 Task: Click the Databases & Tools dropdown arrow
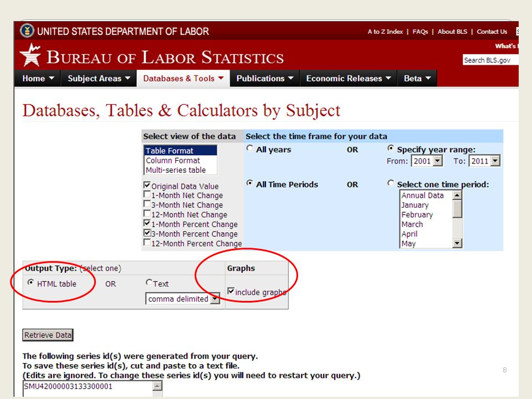click(221, 78)
